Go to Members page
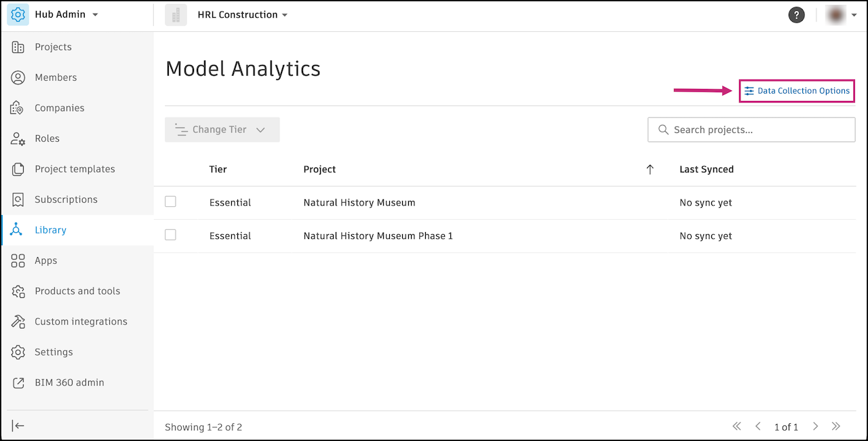 [x=56, y=77]
